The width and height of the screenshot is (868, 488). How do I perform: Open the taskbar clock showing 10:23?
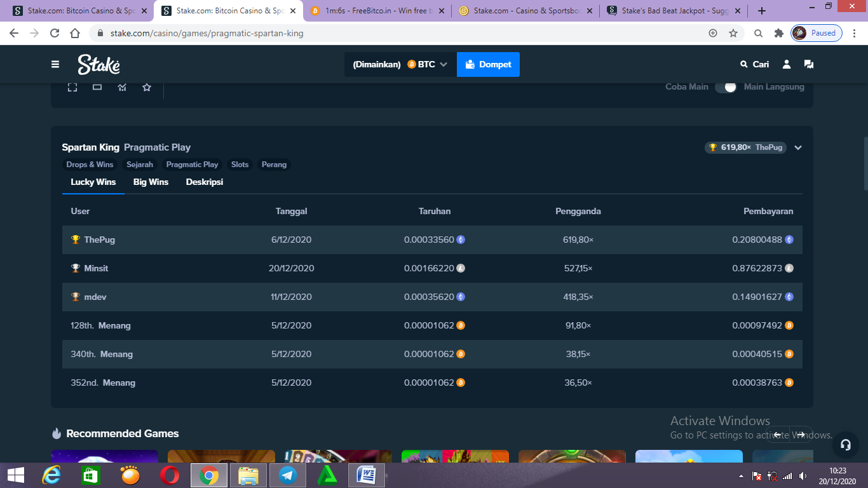(x=837, y=476)
